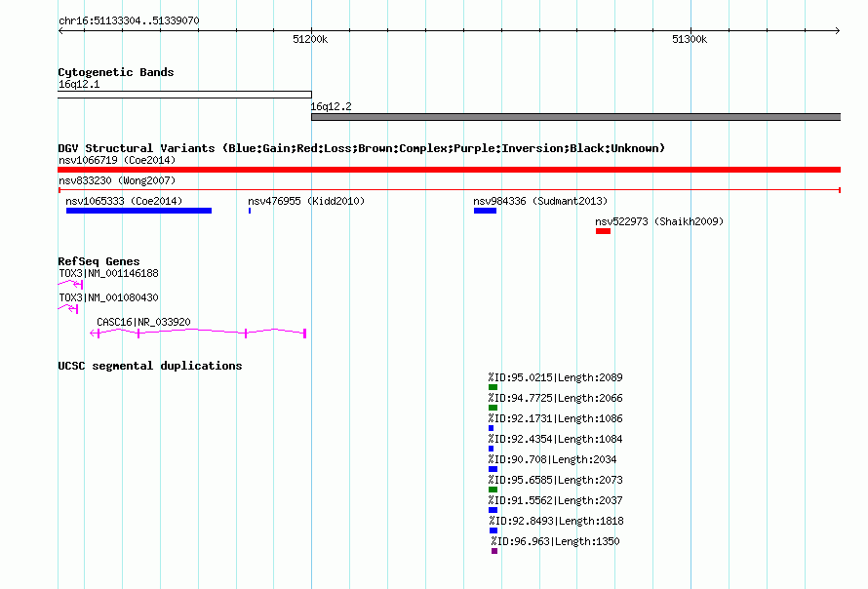This screenshot has width=868, height=589.
Task: Select the 16q12.2 band label
Action: tap(331, 106)
